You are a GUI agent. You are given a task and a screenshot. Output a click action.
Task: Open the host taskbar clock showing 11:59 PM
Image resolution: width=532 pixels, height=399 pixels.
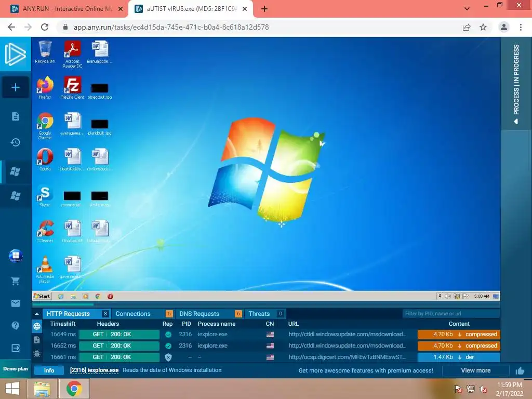509,389
